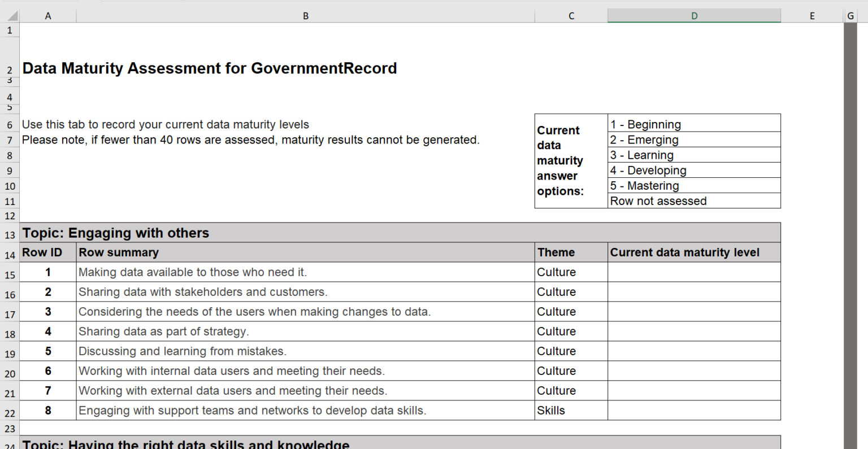
Task: Open the maturity level dropdown for Row 5
Action: [x=693, y=351]
